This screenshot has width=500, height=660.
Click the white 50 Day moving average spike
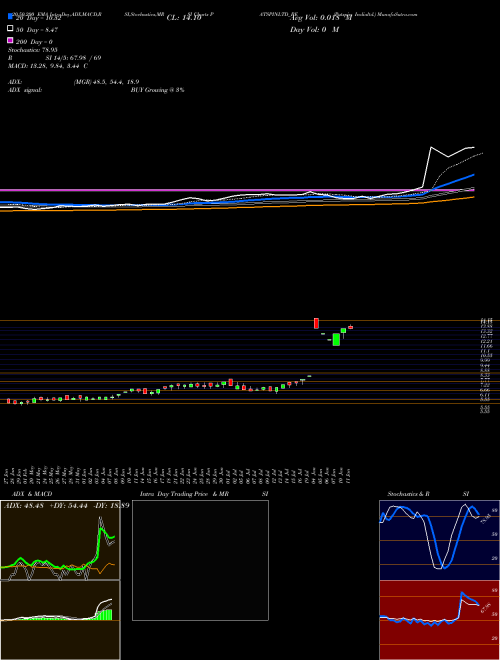431,148
